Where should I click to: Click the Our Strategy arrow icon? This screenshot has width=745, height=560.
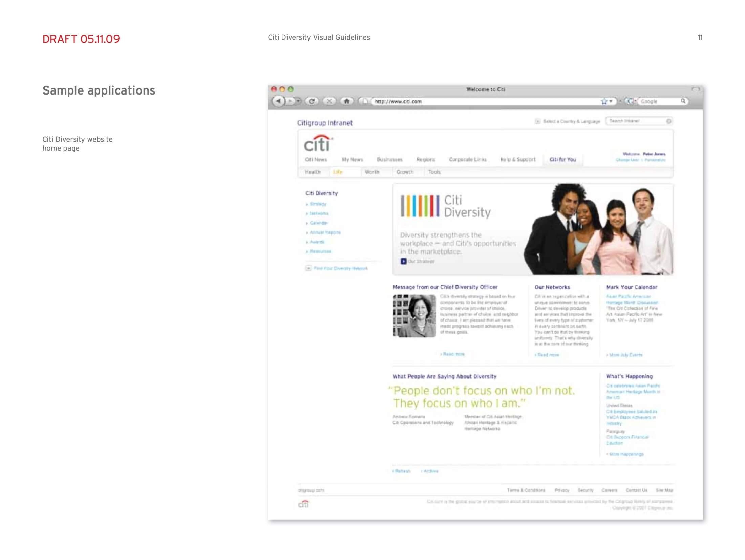coord(403,261)
